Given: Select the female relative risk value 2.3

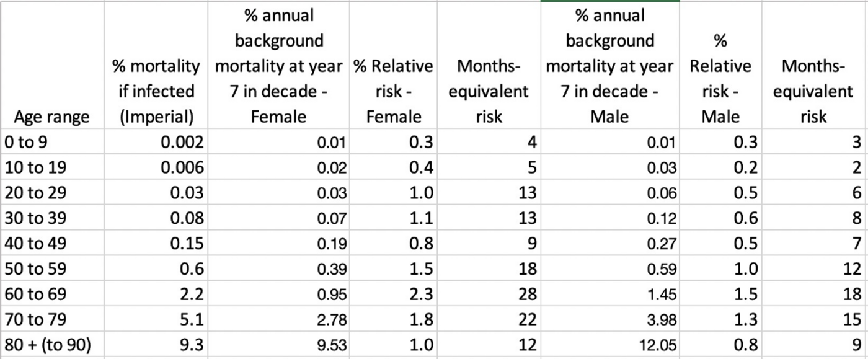Looking at the screenshot, I should 420,294.
